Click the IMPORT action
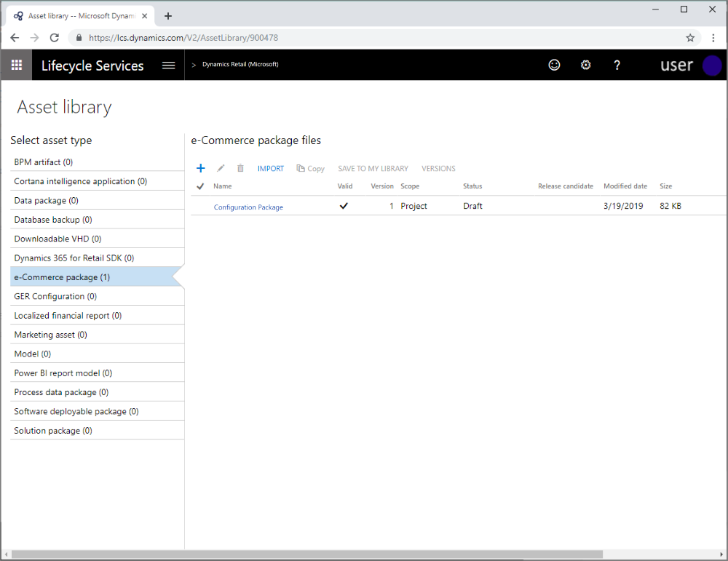The width and height of the screenshot is (728, 561). coord(270,168)
